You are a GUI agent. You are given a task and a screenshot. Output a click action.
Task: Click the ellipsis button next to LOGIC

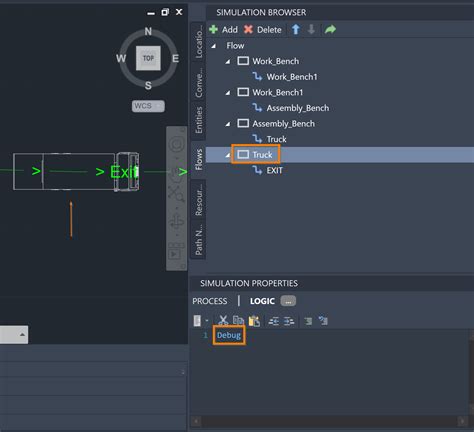(x=288, y=301)
